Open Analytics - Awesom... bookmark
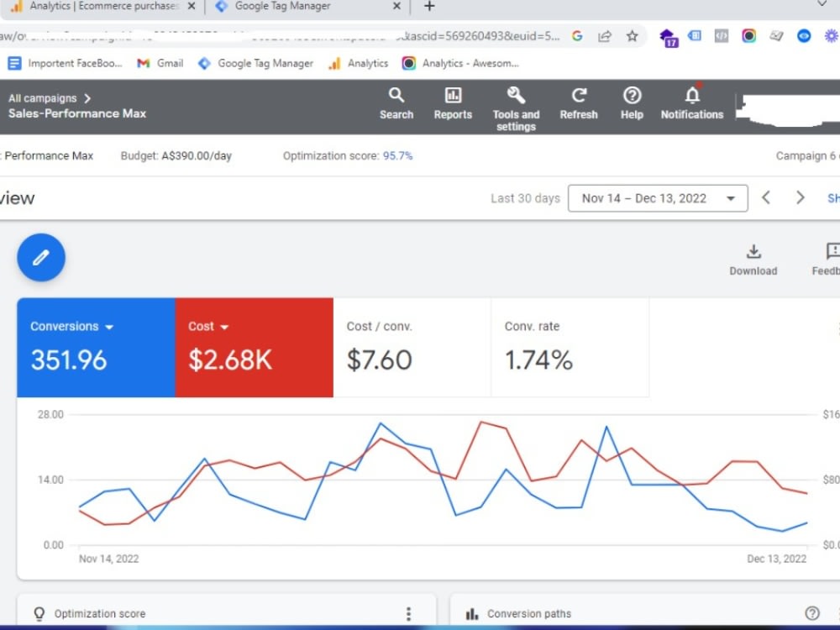The width and height of the screenshot is (840, 630). [x=460, y=63]
